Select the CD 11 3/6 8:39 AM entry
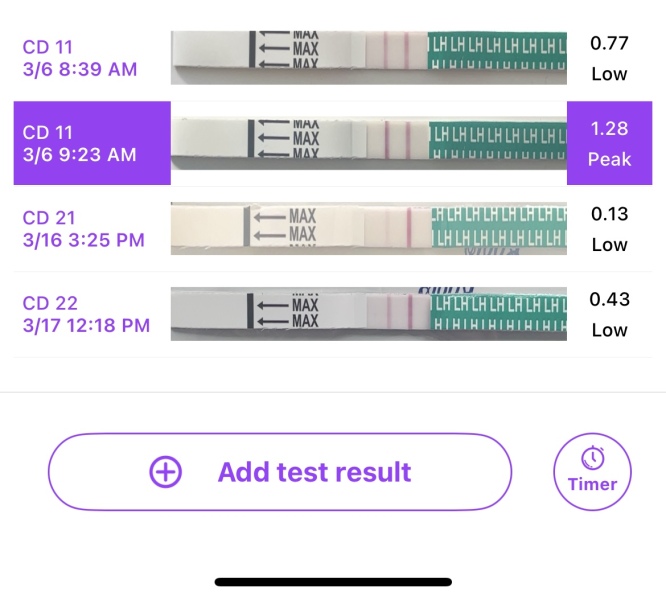This screenshot has height=600, width=666. pyautogui.click(x=80, y=58)
